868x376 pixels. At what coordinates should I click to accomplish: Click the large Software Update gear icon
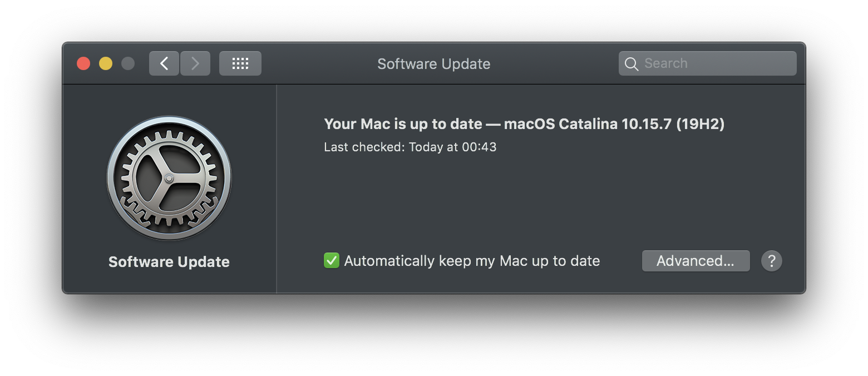(x=169, y=178)
